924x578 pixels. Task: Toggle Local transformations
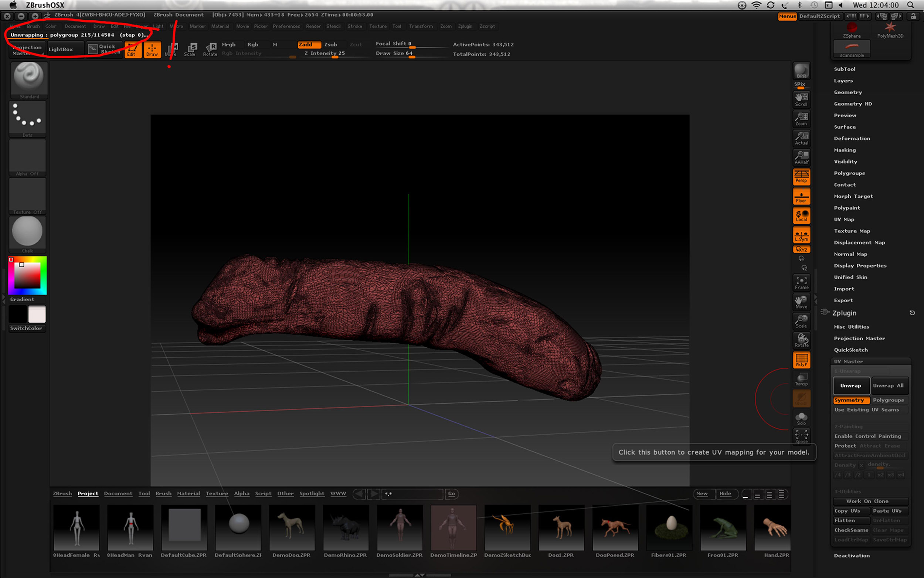[801, 215]
